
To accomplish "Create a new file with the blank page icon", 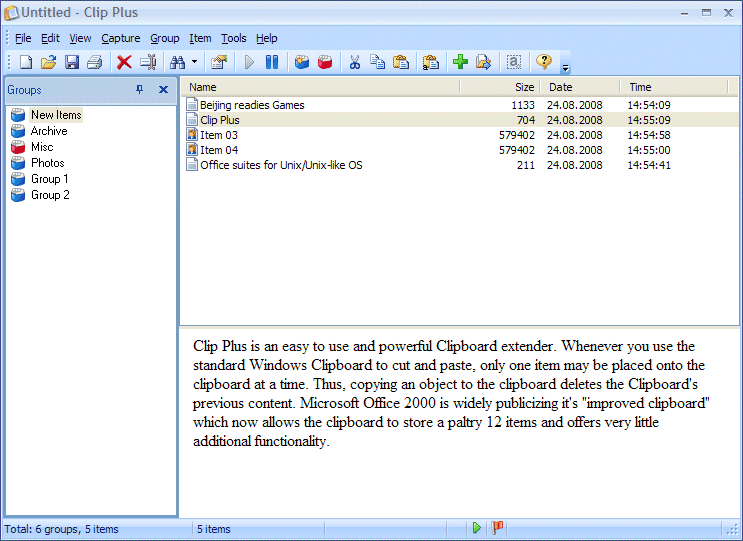I will click(26, 62).
